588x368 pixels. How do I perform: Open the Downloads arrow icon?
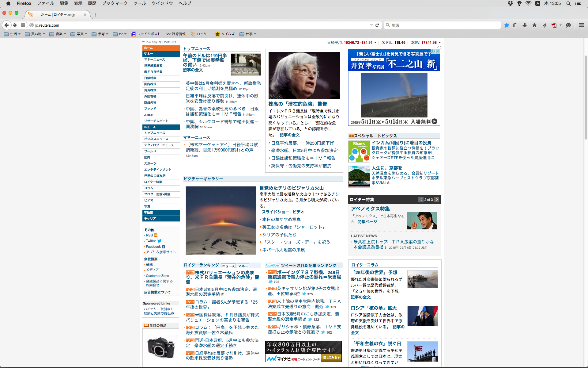[x=525, y=25]
